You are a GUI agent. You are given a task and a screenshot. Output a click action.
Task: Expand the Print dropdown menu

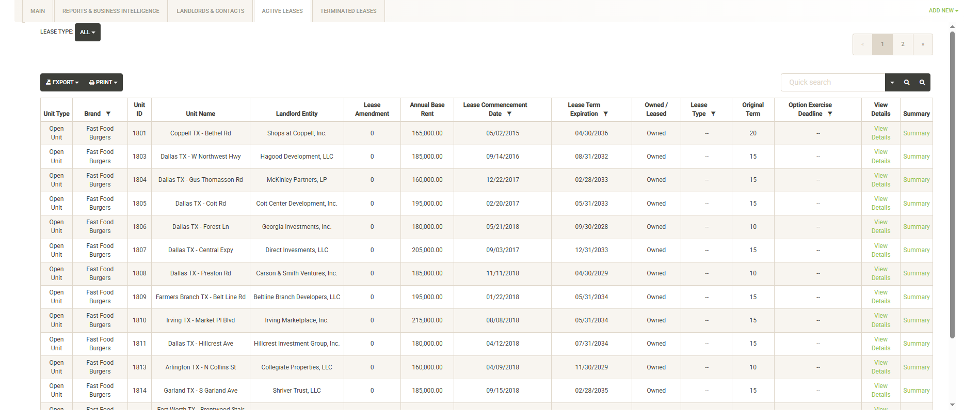[x=103, y=83]
